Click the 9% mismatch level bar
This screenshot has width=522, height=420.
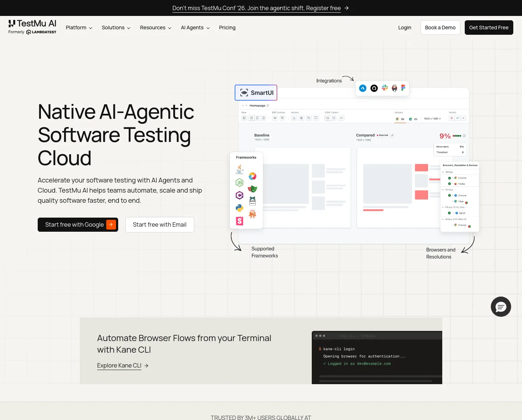[457, 136]
